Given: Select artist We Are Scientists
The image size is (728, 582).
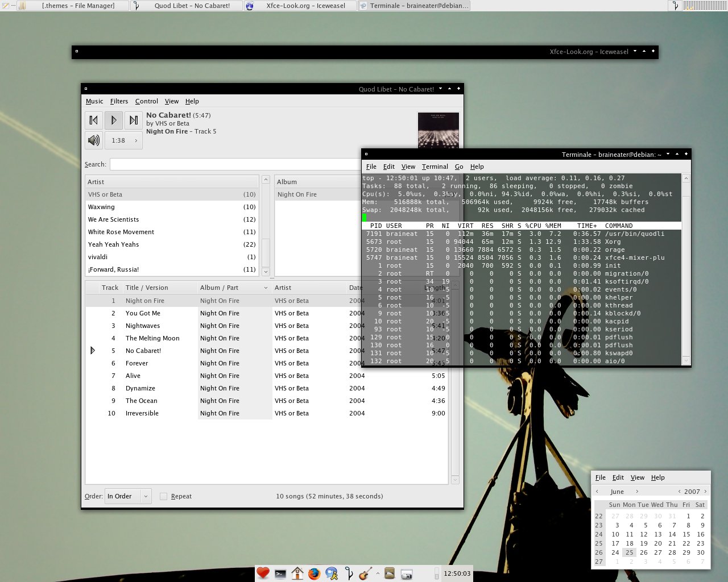Looking at the screenshot, I should 172,219.
